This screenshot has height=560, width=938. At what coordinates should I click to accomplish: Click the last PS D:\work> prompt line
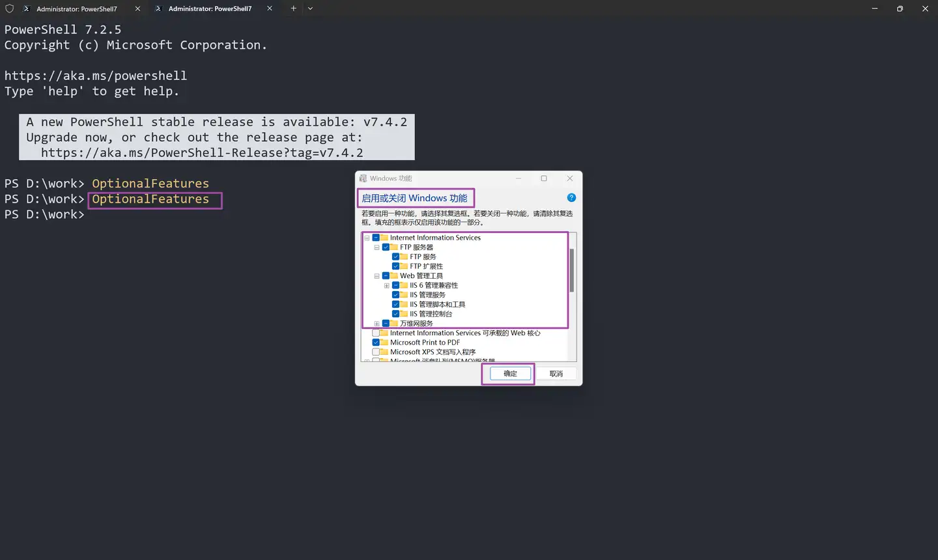pos(44,215)
